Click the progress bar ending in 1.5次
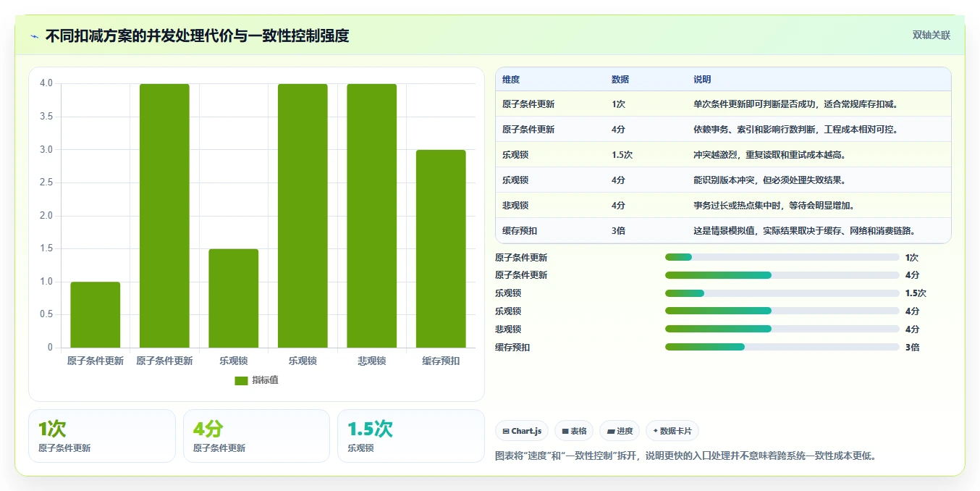This screenshot has height=491, width=980. coord(782,293)
